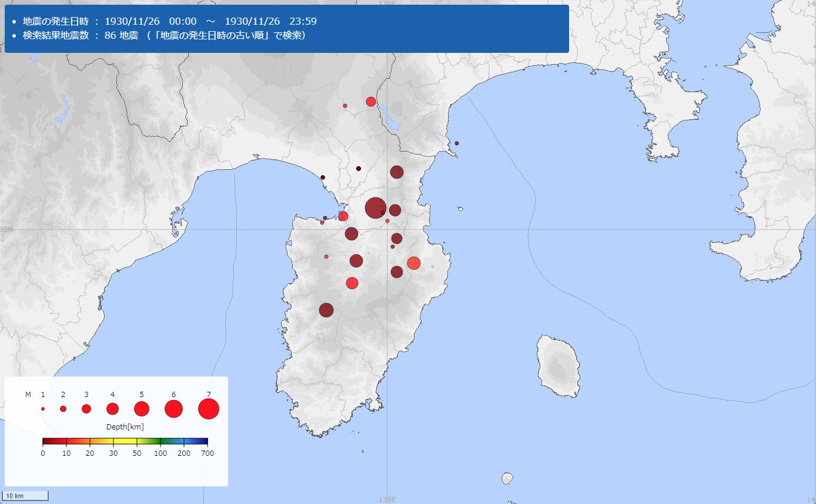Click the magnitude 6 legend circle

[x=173, y=409]
